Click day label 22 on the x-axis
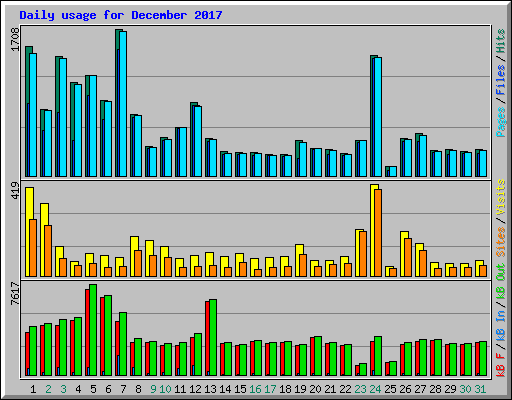Screen dimensions: 512x400 coord(345,389)
